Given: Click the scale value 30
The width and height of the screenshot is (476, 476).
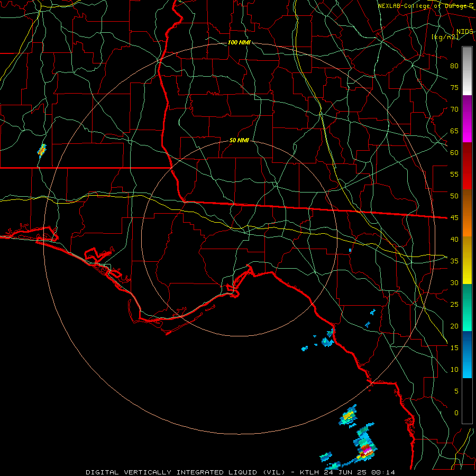Looking at the screenshot, I should tap(454, 282).
